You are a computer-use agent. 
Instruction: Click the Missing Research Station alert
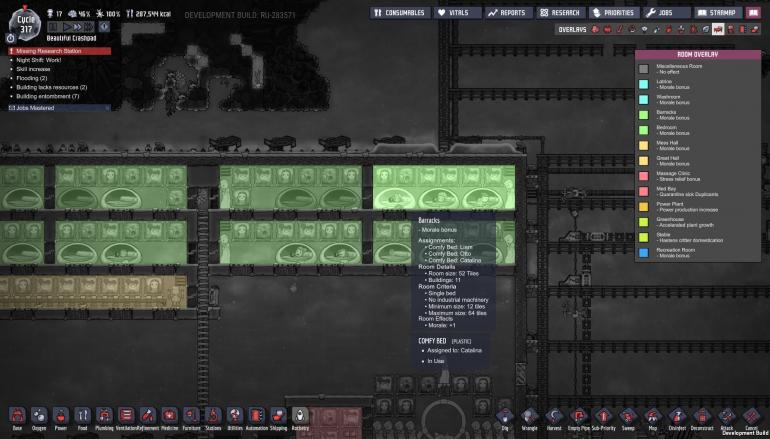59,51
